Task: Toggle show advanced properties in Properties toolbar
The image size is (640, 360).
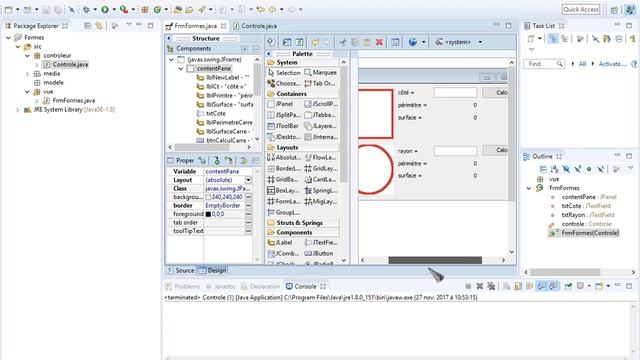Action: pos(244,161)
